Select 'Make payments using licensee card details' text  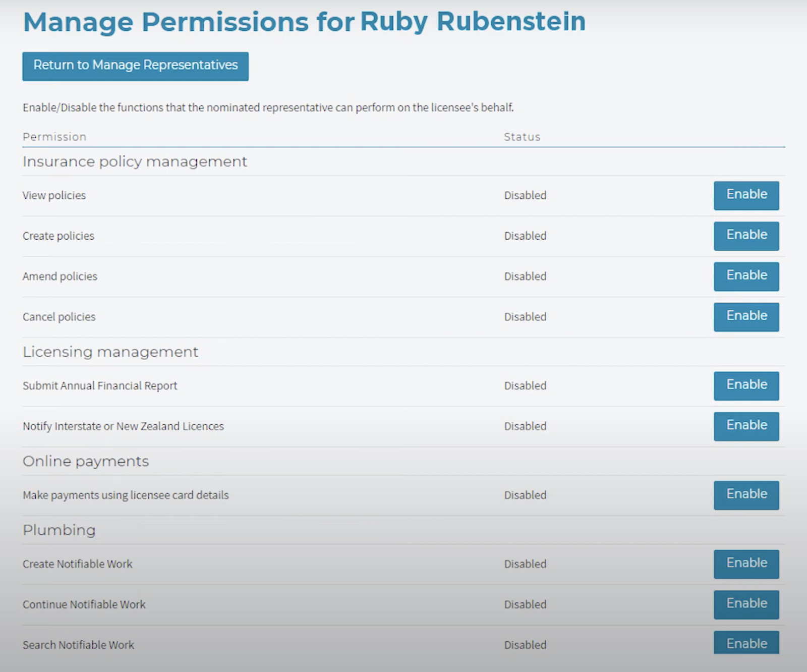coord(126,495)
